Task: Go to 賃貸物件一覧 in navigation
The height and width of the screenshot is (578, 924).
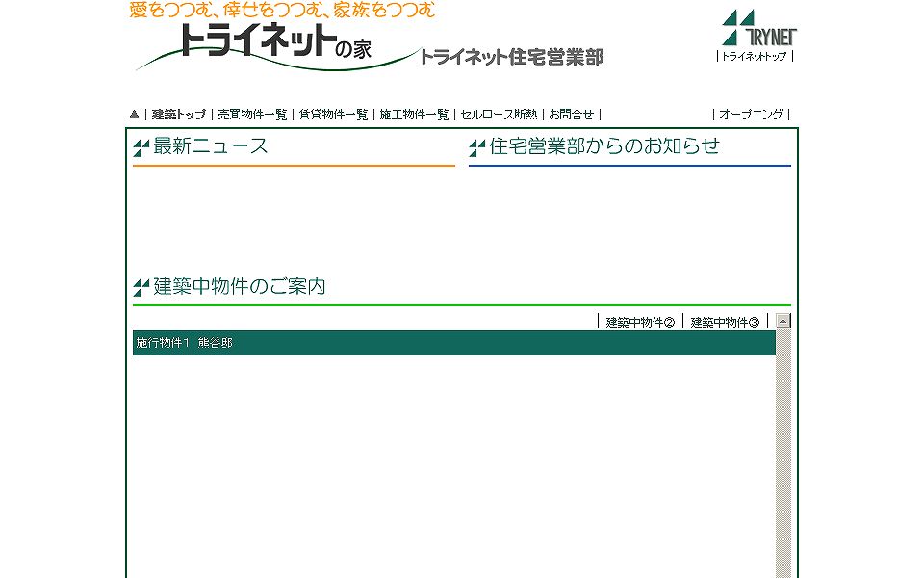Action: click(x=333, y=114)
